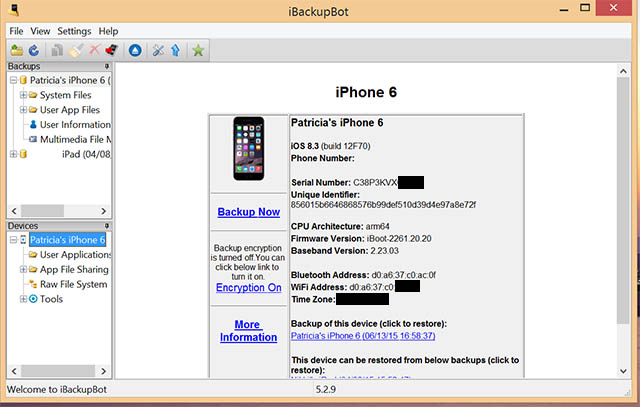Open the File menu
The width and height of the screenshot is (640, 407).
click(16, 31)
